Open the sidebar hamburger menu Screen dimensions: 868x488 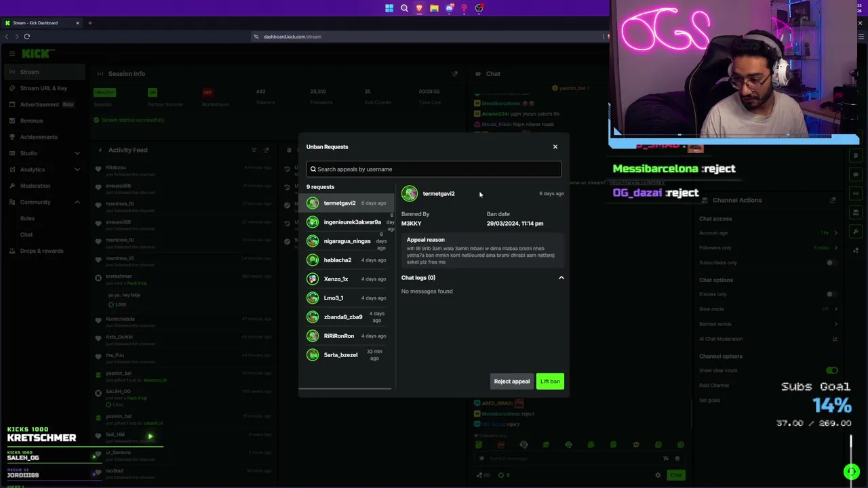pos(12,53)
